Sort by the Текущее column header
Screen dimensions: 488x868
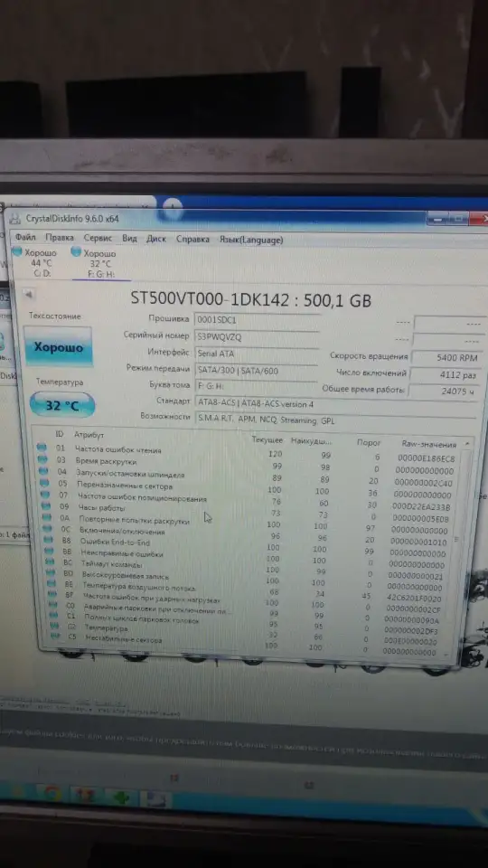(267, 440)
